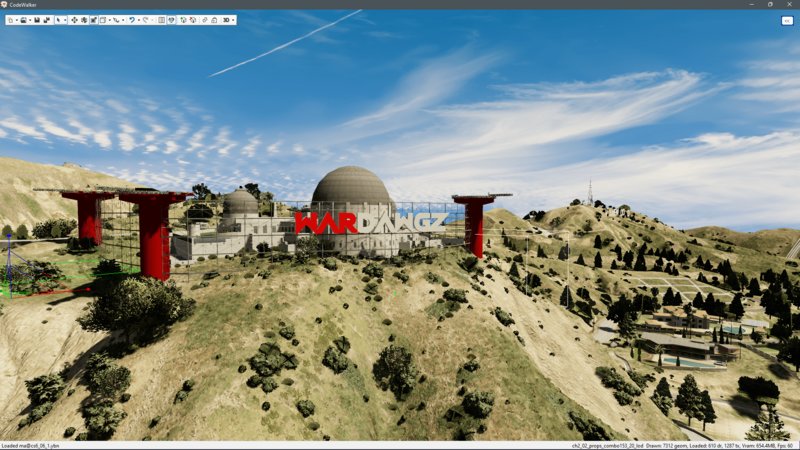Select the pointer selection tool
800x450 pixels.
(58, 20)
